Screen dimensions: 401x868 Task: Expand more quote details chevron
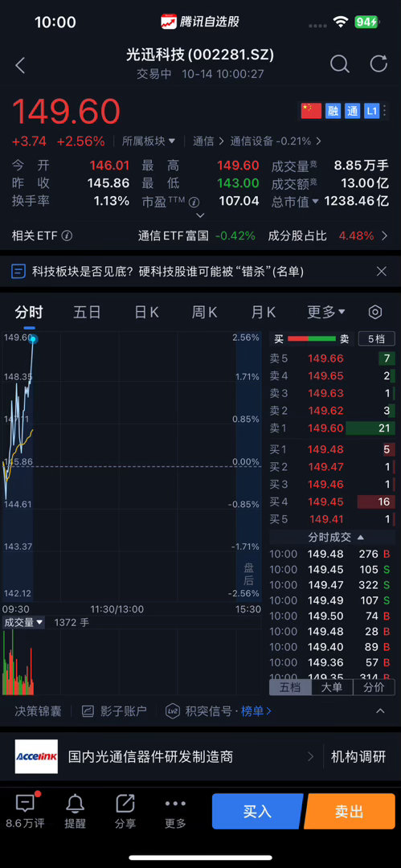coord(201,215)
